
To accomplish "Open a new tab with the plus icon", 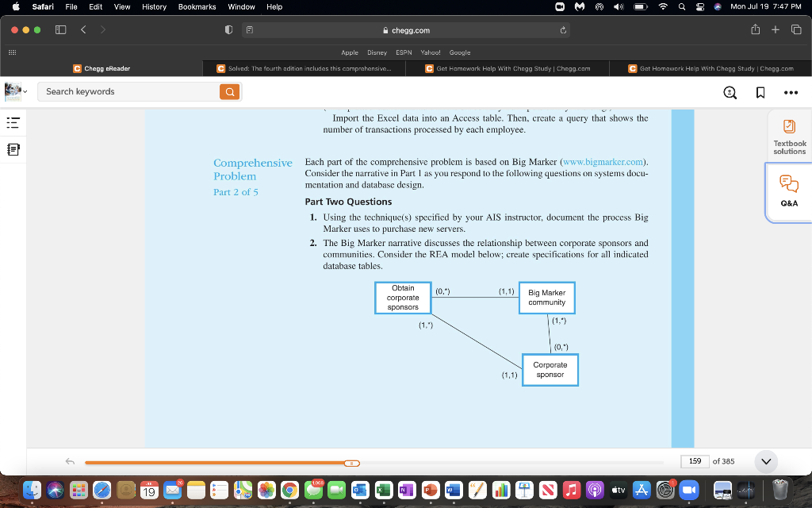I will (774, 29).
